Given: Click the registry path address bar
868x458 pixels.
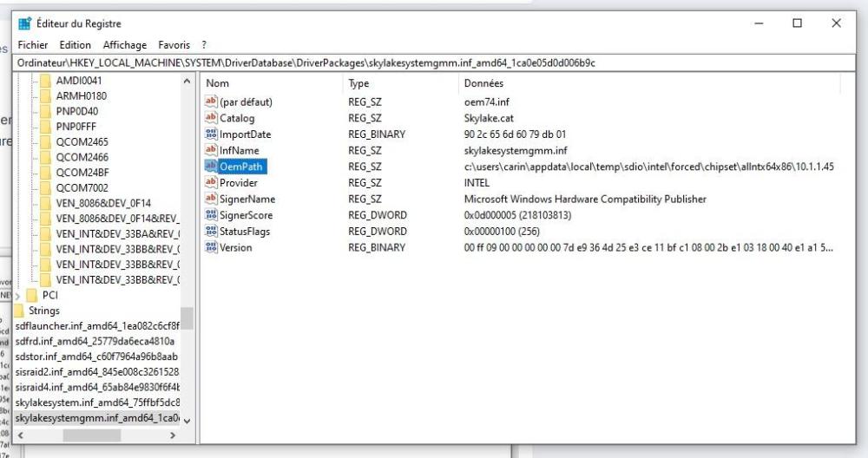Looking at the screenshot, I should [x=434, y=62].
